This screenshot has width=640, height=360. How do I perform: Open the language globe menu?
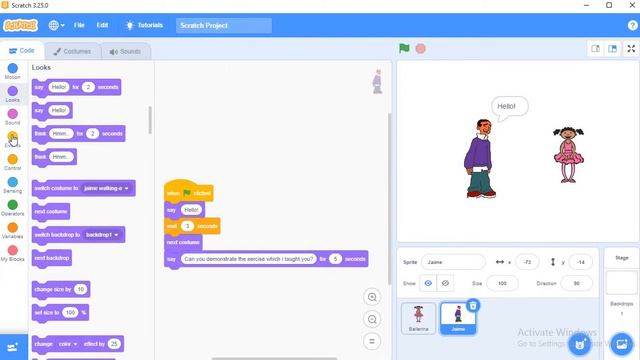pyautogui.click(x=56, y=25)
